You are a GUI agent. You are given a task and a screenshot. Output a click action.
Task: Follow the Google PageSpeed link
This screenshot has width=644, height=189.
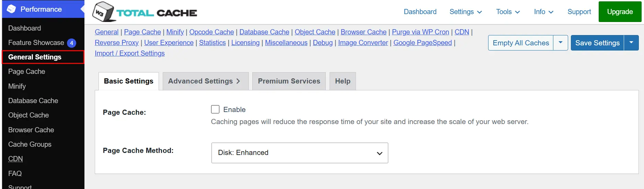pos(423,43)
